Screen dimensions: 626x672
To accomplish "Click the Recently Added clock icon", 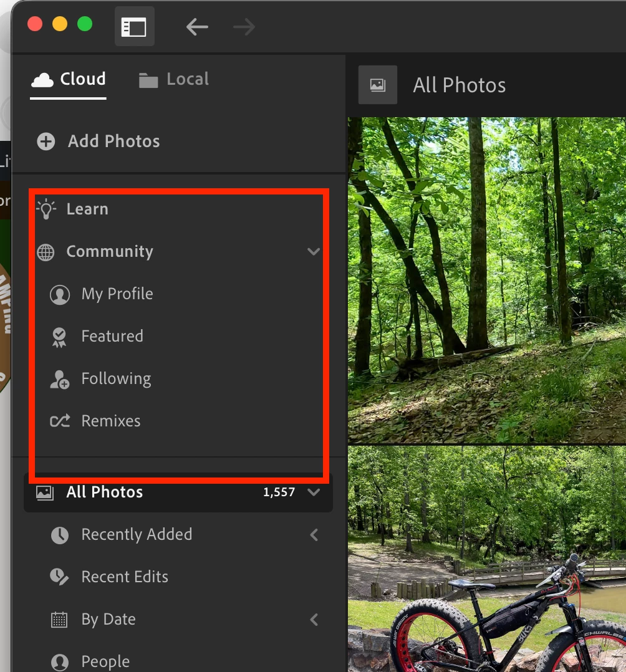I will tap(60, 535).
